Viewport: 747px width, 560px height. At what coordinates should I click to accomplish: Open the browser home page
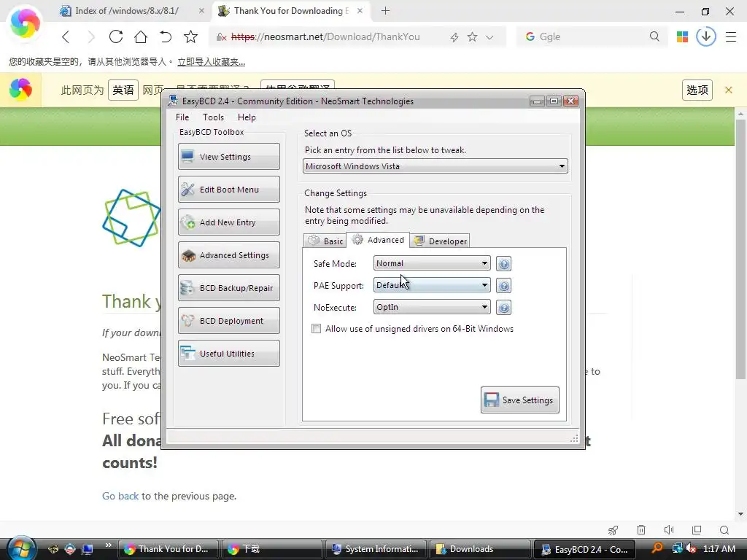click(x=141, y=36)
